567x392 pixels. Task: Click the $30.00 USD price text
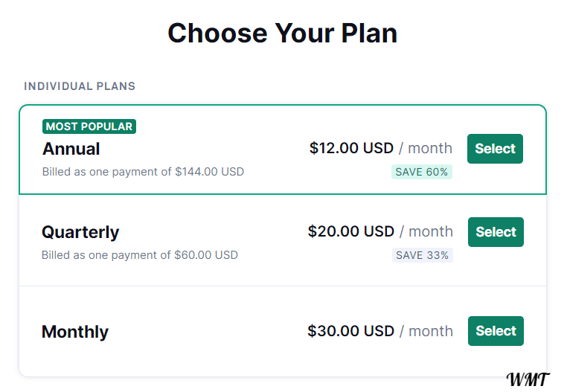(x=350, y=331)
